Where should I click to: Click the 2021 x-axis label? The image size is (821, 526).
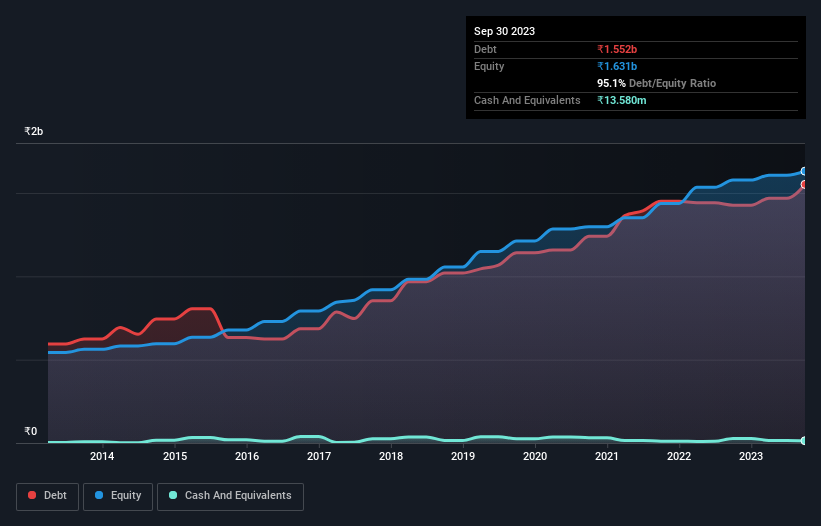(607, 456)
